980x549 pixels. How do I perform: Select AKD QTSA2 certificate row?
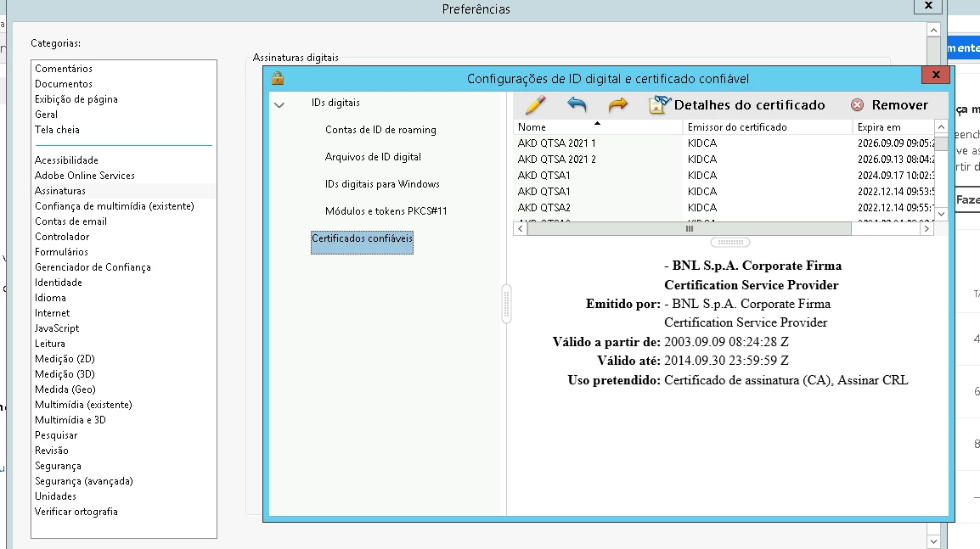(724, 208)
